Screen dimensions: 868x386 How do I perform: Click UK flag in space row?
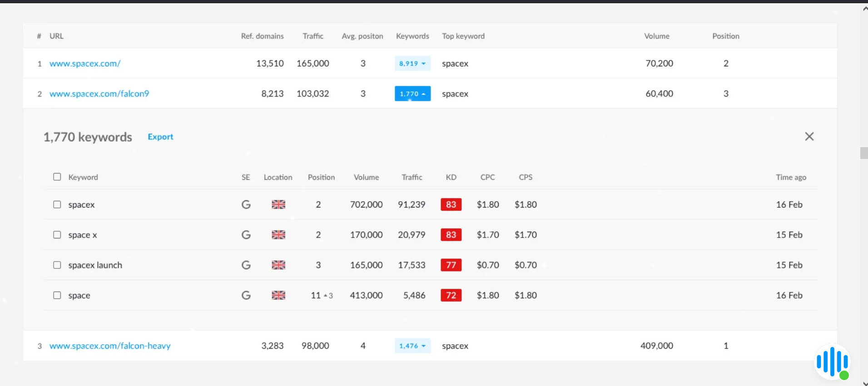point(278,295)
